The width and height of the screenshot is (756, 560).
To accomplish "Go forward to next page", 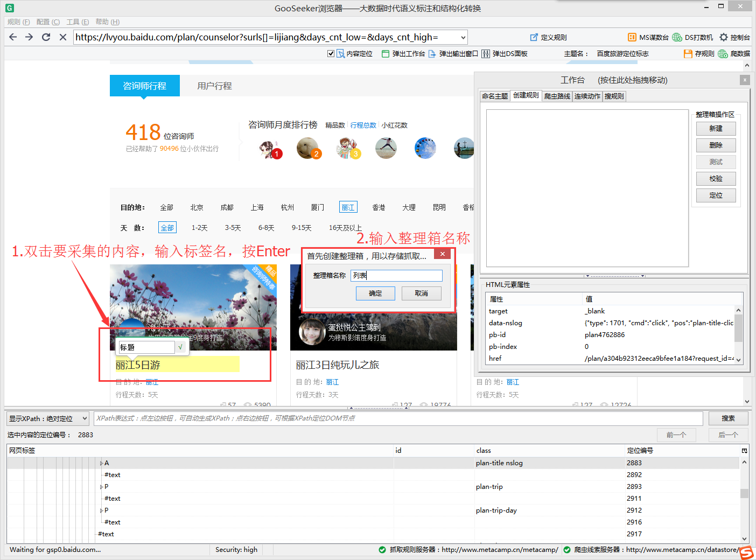I will click(29, 37).
